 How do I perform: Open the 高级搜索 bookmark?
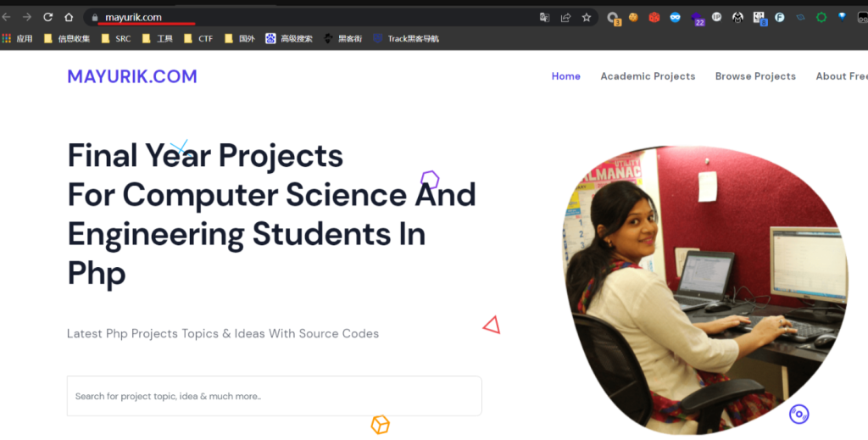pos(289,38)
